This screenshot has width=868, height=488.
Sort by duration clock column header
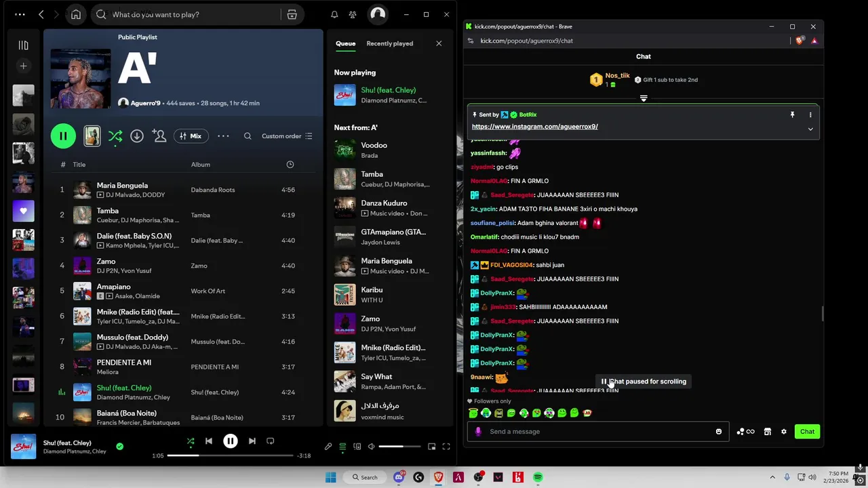[290, 165]
